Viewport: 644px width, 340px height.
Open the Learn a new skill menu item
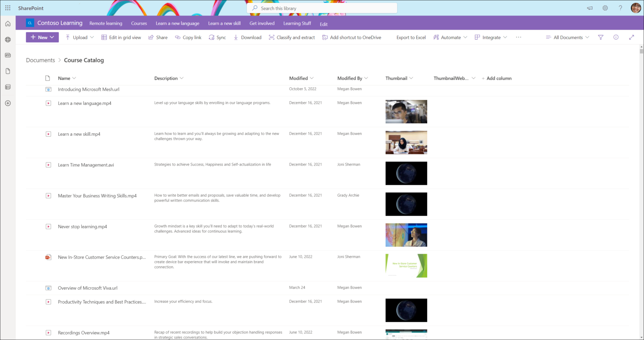224,23
